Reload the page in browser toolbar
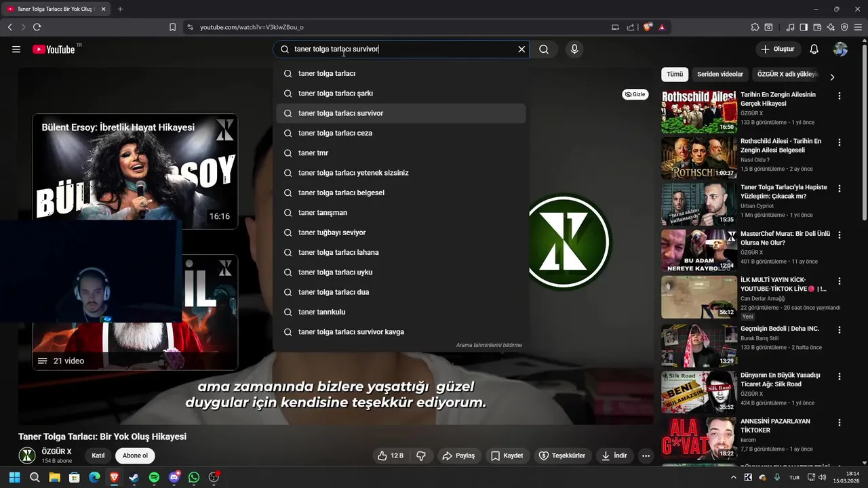The image size is (868, 488). (37, 27)
